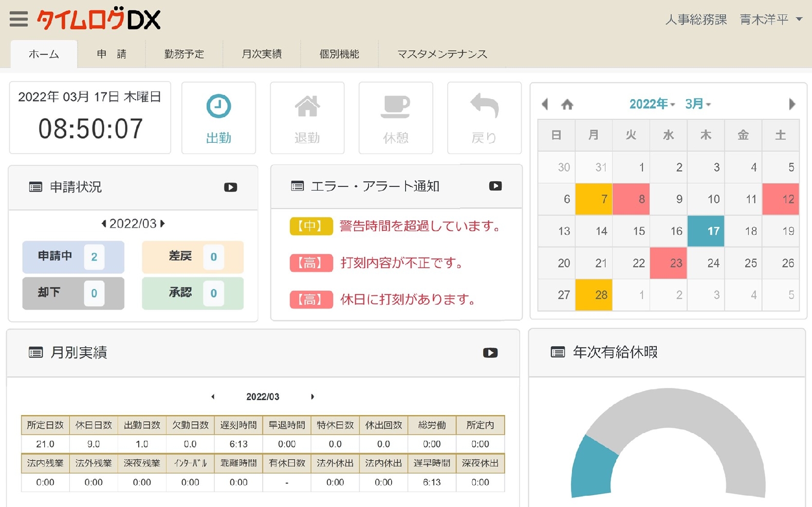Go to previous calendar month

(x=545, y=104)
